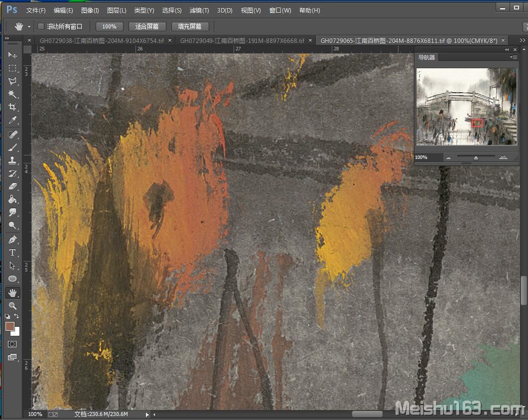
Task: Select the Ellipse shape tool
Action: point(12,279)
